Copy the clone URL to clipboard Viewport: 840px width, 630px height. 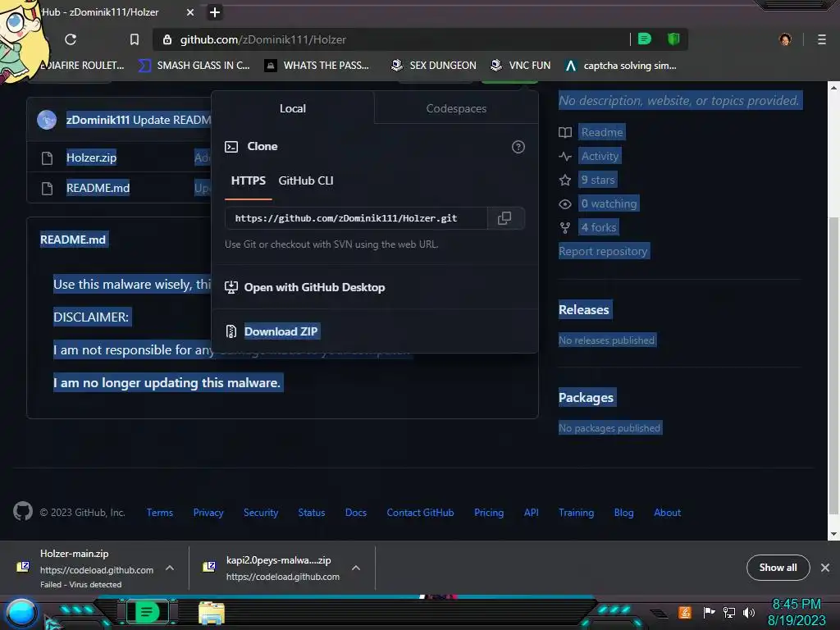click(x=504, y=218)
